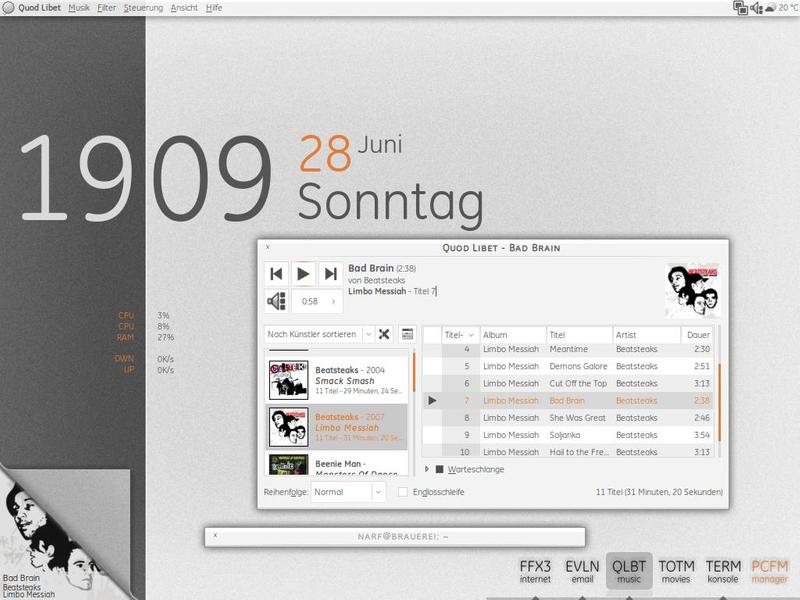This screenshot has height=600, width=800.
Task: Expand the Warteschlange queue triangle
Action: [427, 469]
